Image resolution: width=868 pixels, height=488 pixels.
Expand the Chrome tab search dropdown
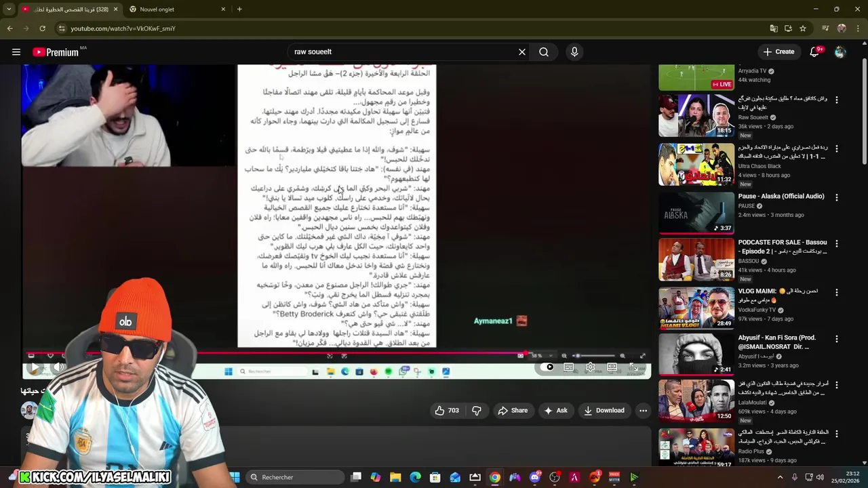[x=9, y=9]
